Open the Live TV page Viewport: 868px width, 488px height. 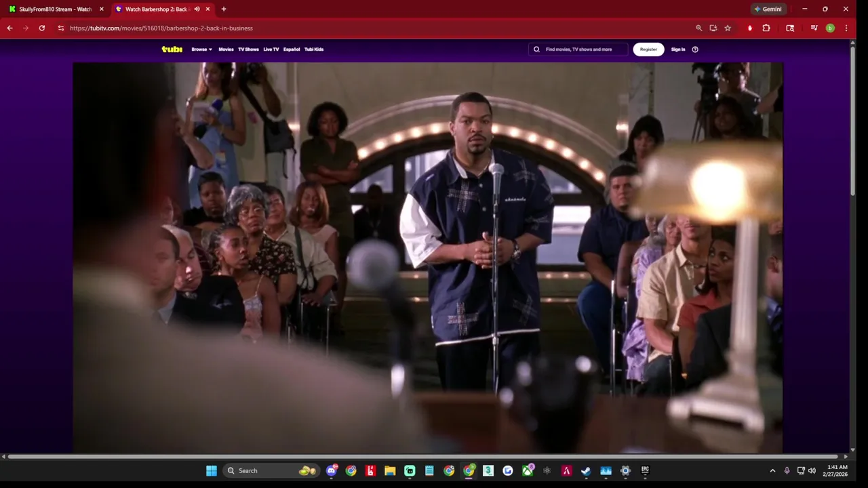[x=271, y=49]
